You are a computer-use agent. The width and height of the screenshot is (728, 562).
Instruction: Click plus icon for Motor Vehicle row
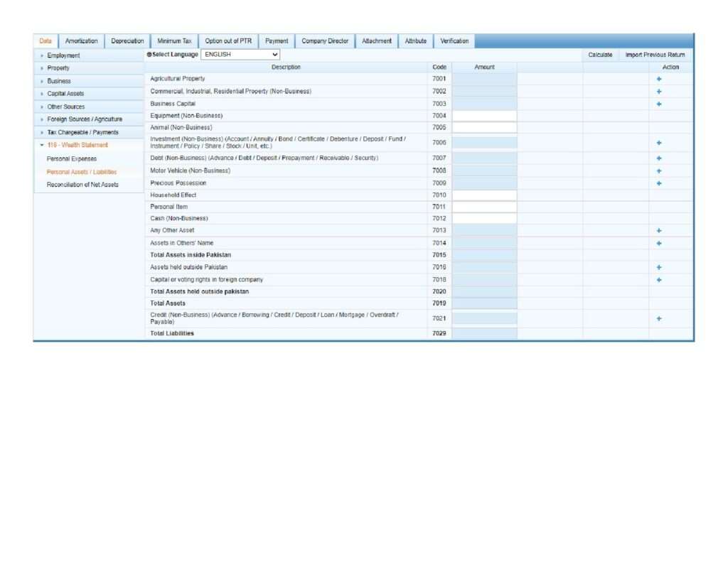click(659, 171)
